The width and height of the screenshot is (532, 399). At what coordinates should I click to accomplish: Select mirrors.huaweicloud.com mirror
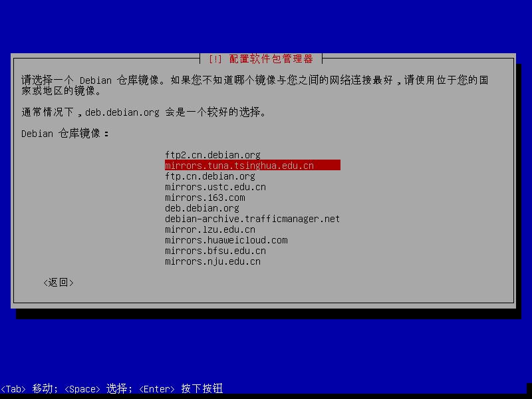pos(226,240)
